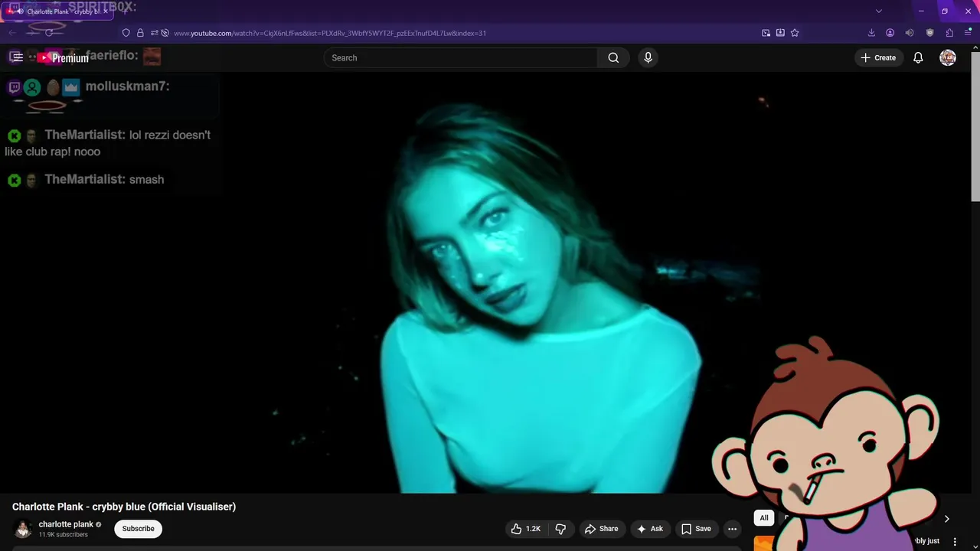Open the tracking protection shield icon

pyautogui.click(x=126, y=33)
